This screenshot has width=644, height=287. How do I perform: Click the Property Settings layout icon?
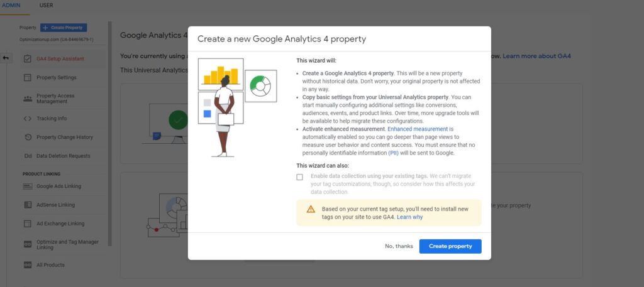pos(28,77)
